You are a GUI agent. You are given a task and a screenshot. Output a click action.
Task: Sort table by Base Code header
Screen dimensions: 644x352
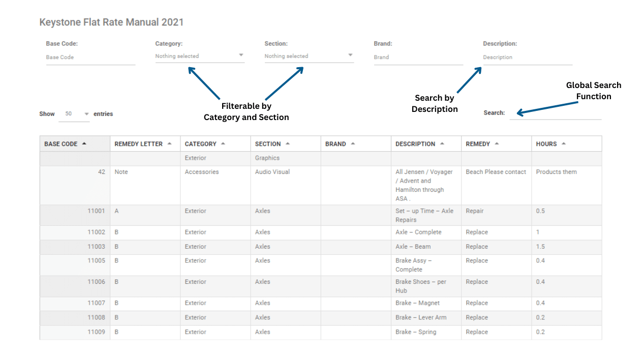pyautogui.click(x=75, y=144)
